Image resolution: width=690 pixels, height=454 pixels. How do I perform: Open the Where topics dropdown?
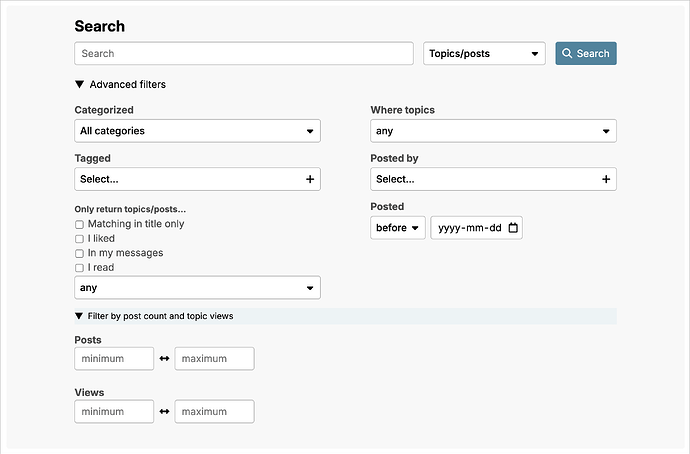coord(493,131)
